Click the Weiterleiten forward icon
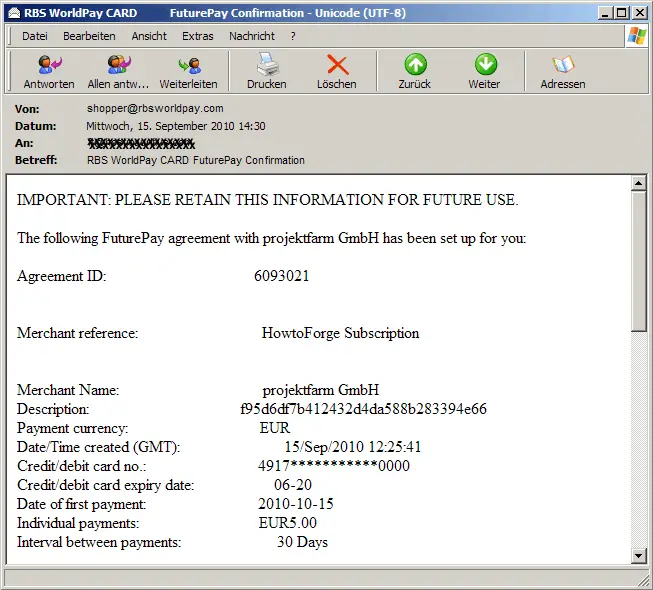The height and width of the screenshot is (590, 653). click(x=189, y=65)
